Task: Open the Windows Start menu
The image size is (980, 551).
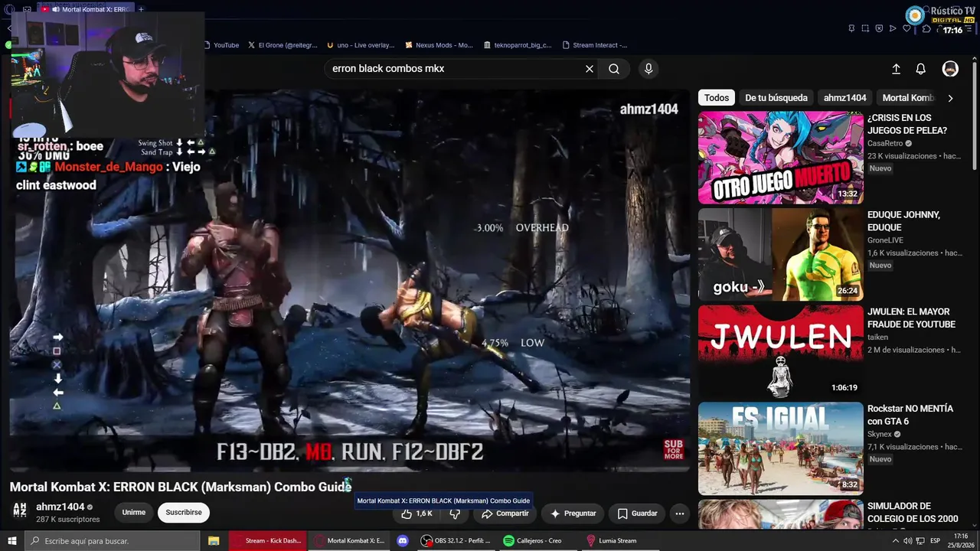Action: click(12, 541)
